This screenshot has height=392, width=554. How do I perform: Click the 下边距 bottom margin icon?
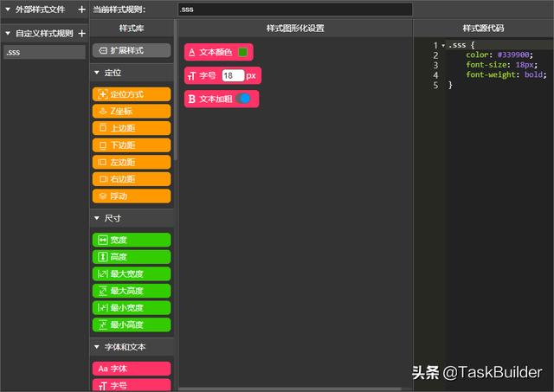pos(102,145)
